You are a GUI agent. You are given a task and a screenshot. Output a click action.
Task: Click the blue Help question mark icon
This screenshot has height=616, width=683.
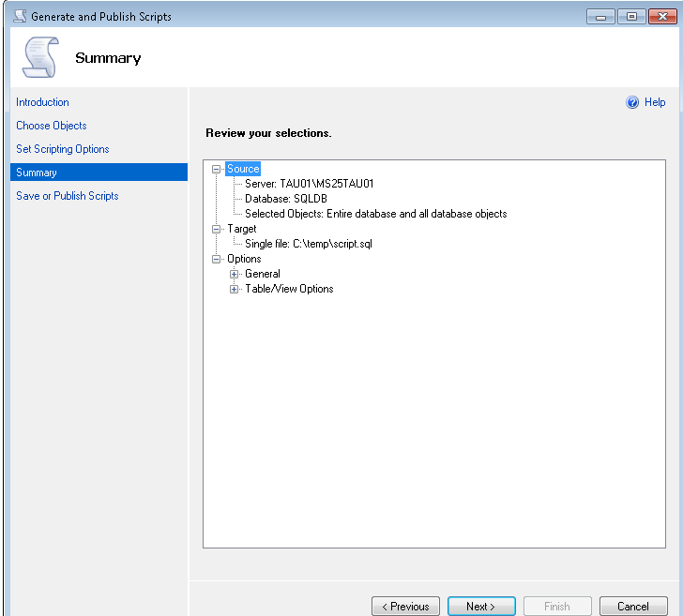pyautogui.click(x=632, y=103)
